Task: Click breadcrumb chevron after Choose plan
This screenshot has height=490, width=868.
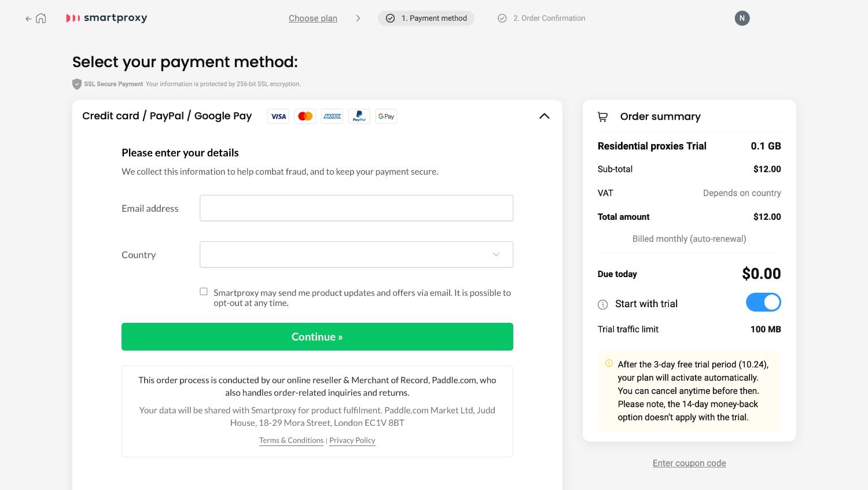Action: (358, 19)
